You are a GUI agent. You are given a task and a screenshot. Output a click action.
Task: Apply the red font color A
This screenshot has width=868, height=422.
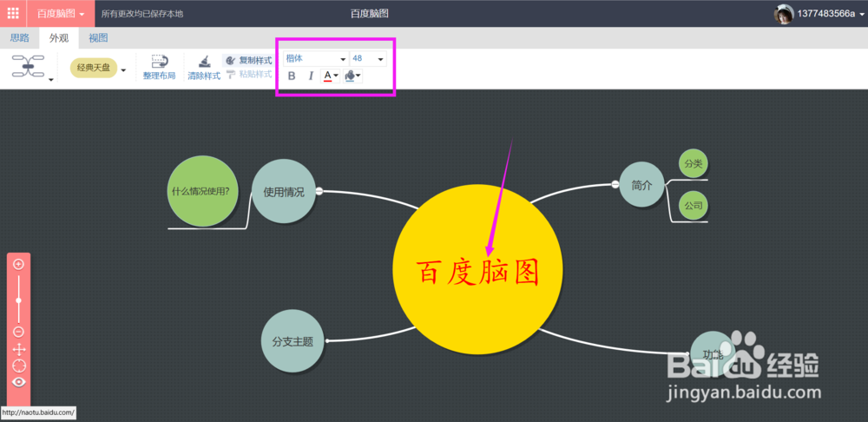coord(327,76)
